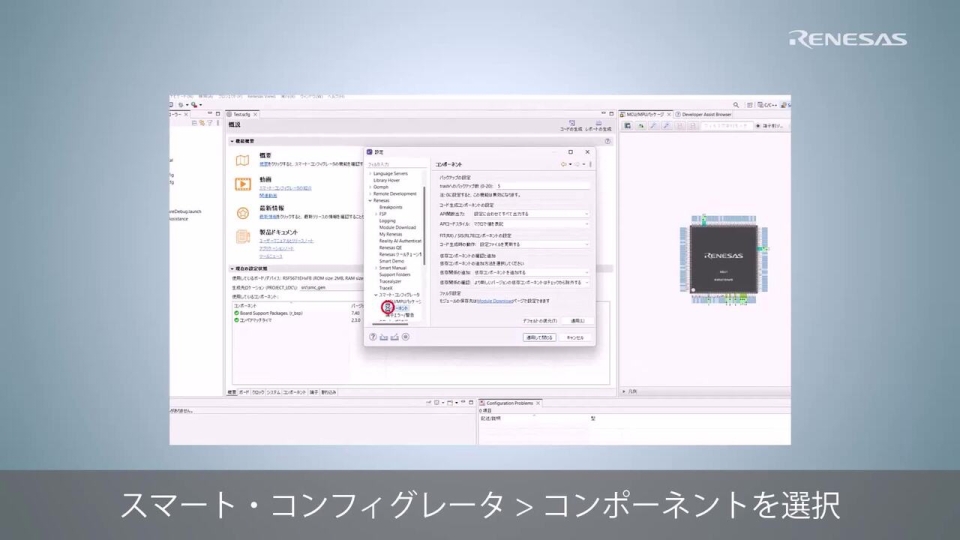
Task: Collapse the current configuration status section
Action: 232,269
